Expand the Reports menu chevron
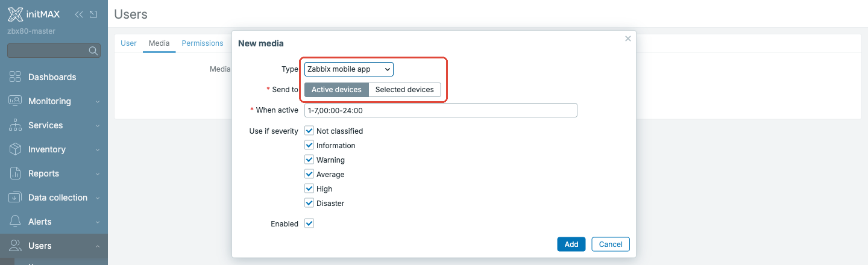Image resolution: width=868 pixels, height=265 pixels. click(98, 173)
